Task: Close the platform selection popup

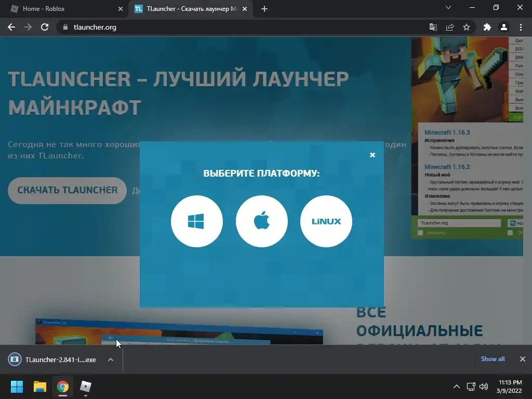Action: 372,155
